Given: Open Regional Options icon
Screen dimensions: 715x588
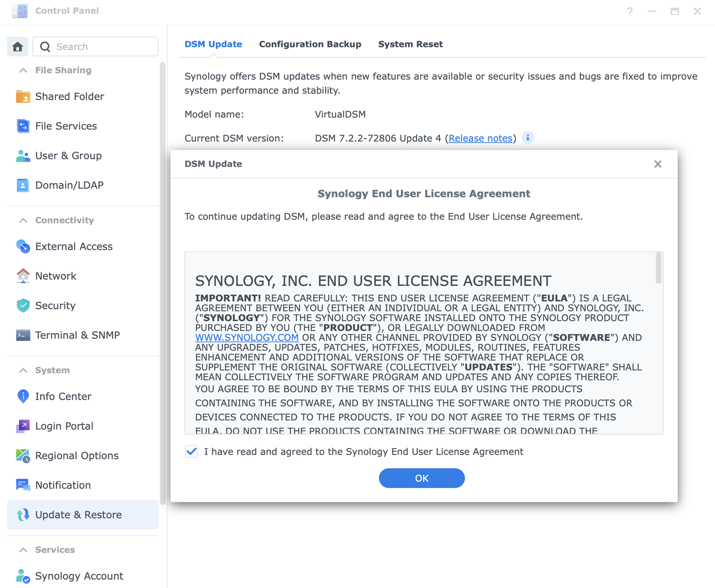Looking at the screenshot, I should click(23, 456).
